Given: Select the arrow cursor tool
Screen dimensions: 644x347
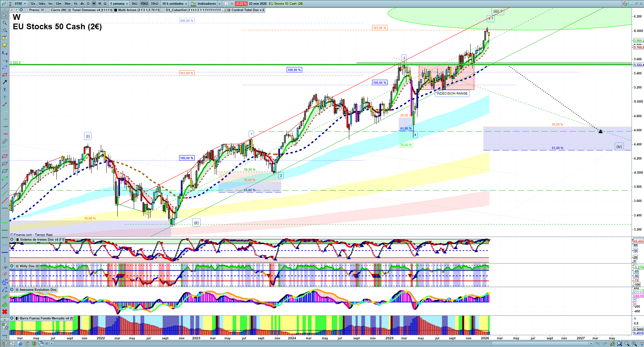Looking at the screenshot, I should coord(5,15).
